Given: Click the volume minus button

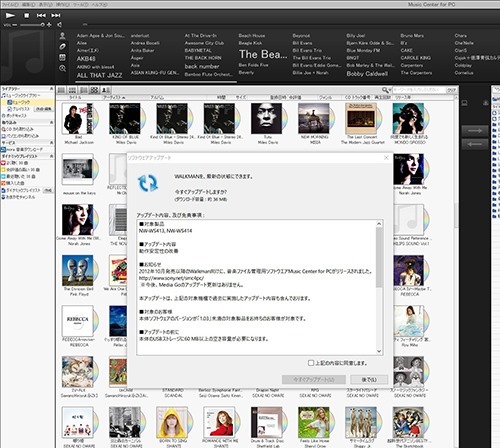Looking at the screenshot, I should click(x=15, y=25).
